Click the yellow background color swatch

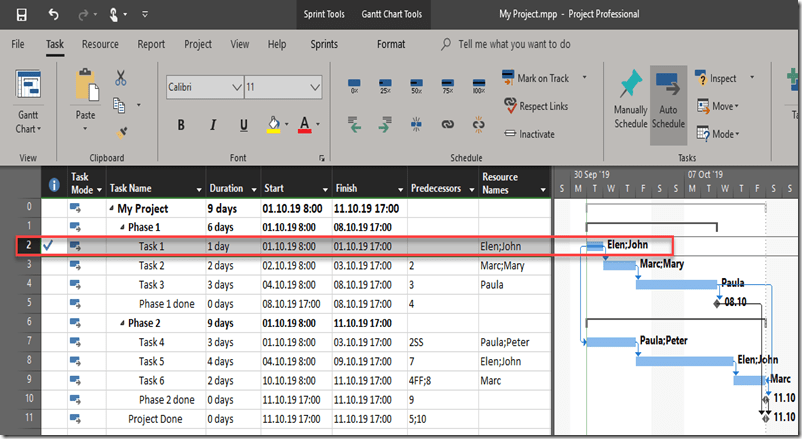(x=273, y=124)
